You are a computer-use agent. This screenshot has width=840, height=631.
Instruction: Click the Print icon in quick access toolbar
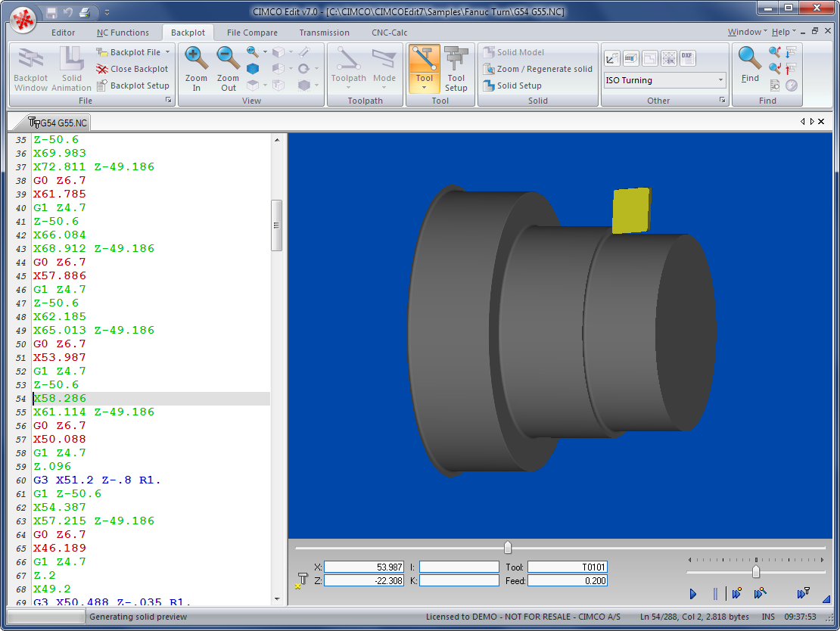tap(85, 12)
